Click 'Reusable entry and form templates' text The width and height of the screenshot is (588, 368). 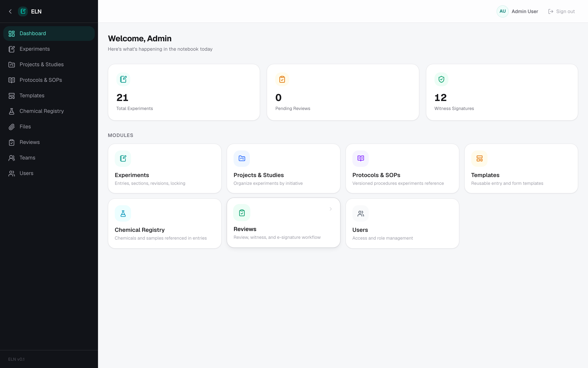tap(507, 183)
